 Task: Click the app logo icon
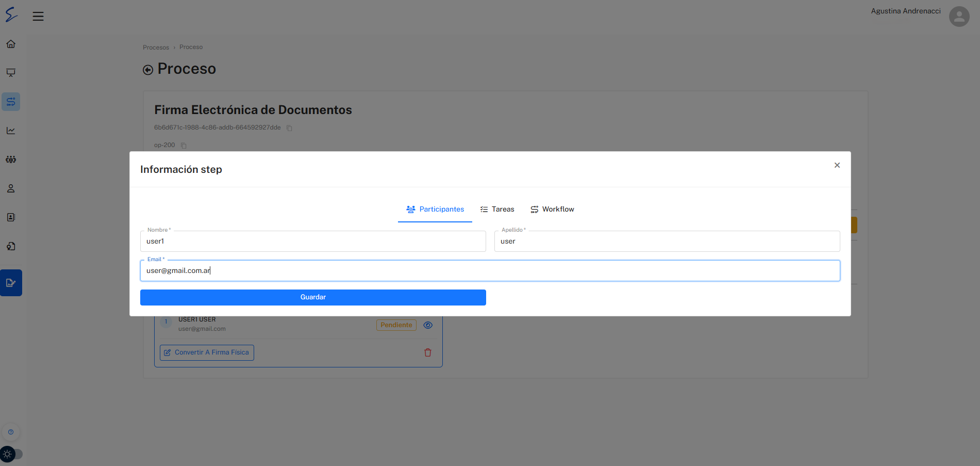[x=11, y=14]
